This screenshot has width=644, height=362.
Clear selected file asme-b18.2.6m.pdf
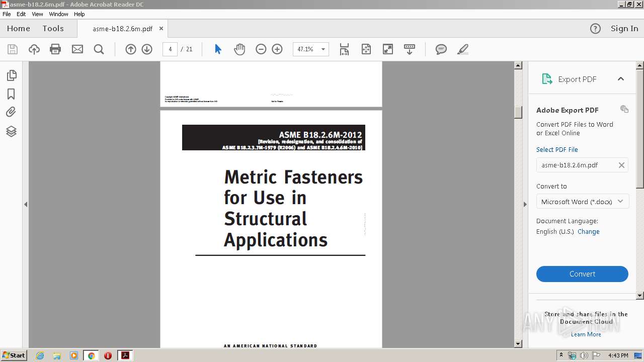coord(621,165)
